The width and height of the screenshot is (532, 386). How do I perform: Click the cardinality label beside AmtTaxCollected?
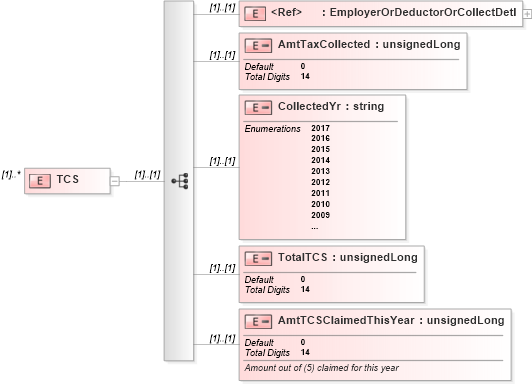tap(222, 55)
